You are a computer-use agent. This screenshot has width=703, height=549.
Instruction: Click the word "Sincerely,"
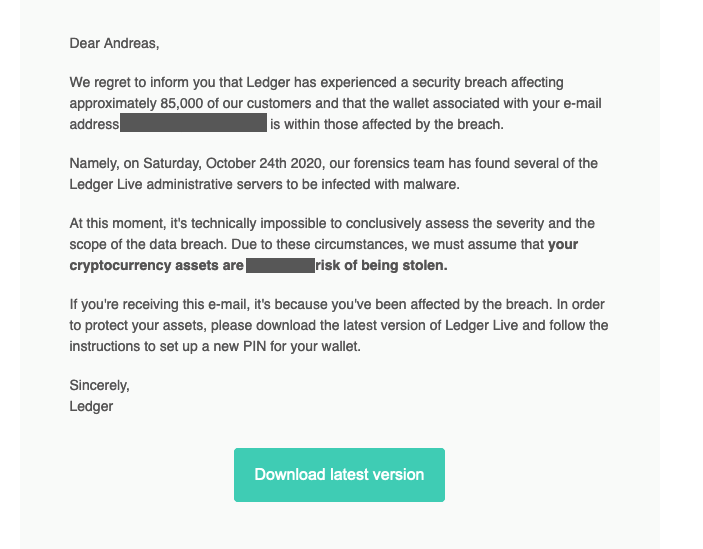99,385
